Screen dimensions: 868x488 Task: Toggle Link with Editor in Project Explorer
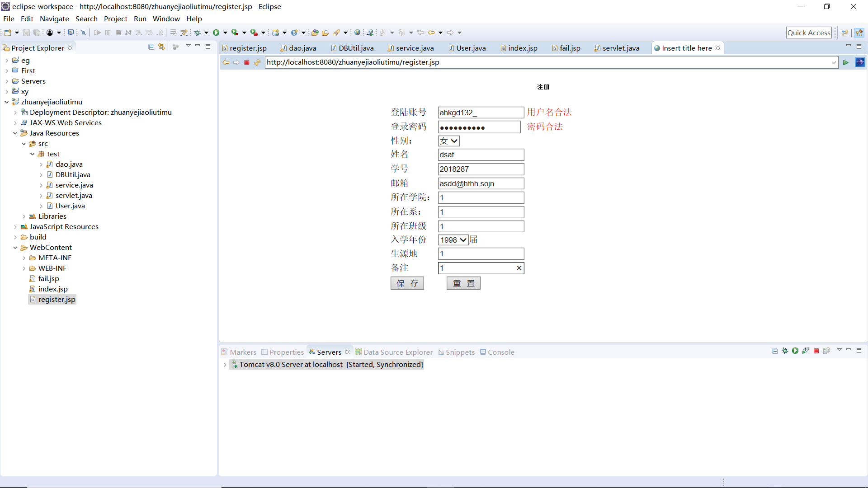tap(161, 47)
